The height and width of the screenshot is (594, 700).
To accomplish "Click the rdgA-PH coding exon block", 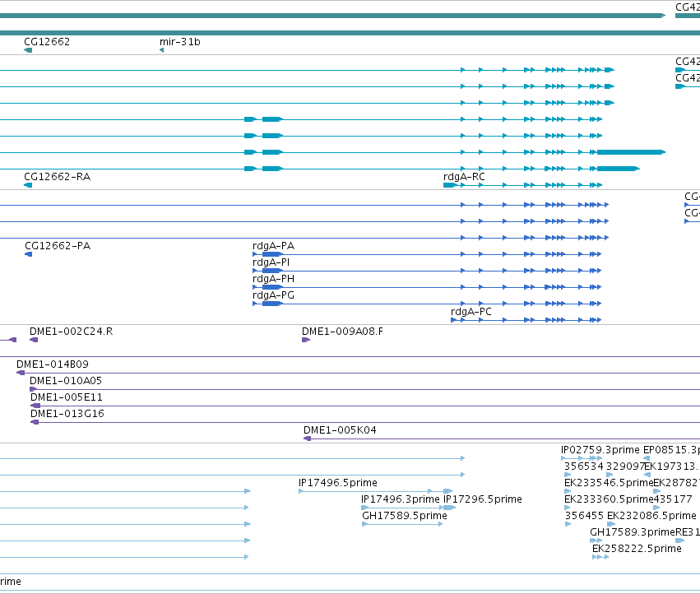I will tap(272, 287).
